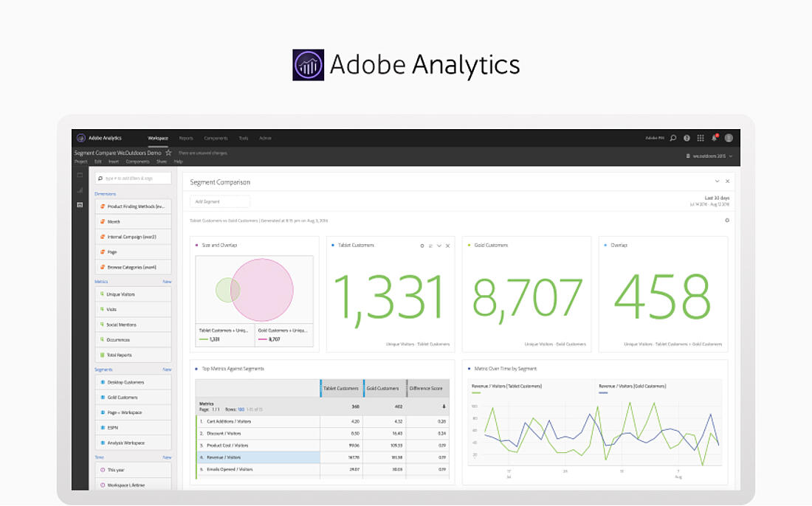Select the Page dimension
The width and height of the screenshot is (812, 506).
(133, 252)
